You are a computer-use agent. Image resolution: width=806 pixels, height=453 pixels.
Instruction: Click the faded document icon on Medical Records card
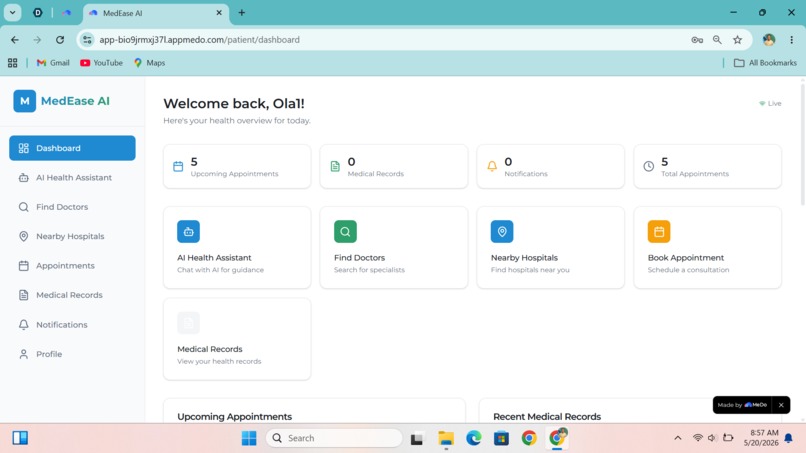[189, 323]
